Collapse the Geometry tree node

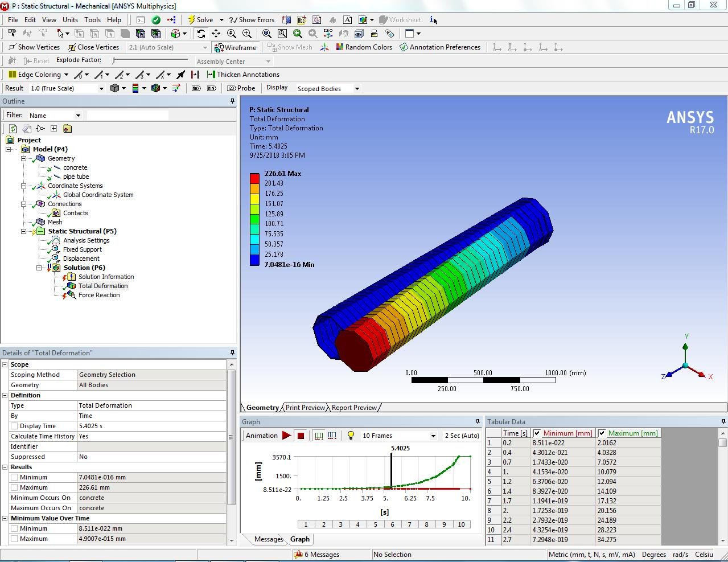point(24,158)
